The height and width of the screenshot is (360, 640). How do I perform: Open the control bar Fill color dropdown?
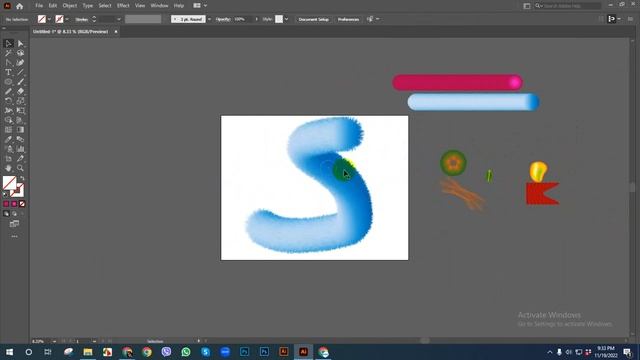point(49,19)
